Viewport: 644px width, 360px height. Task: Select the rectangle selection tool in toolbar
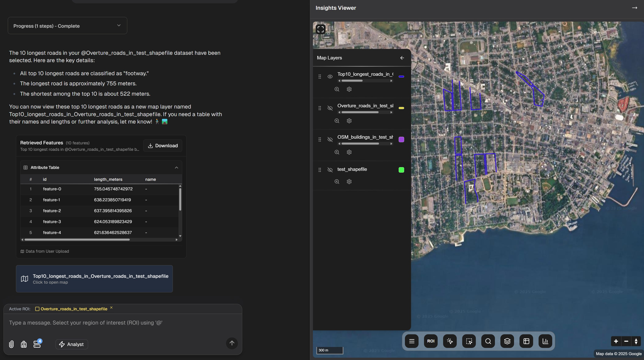469,341
